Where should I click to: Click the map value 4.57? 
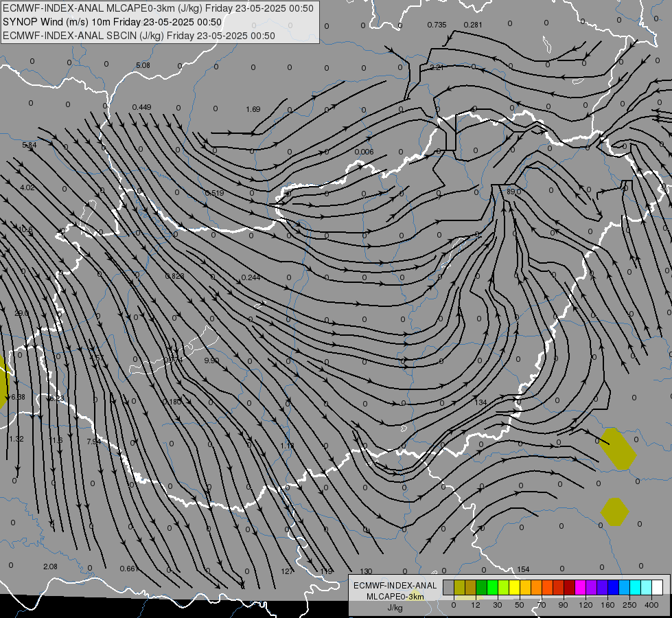(x=96, y=358)
